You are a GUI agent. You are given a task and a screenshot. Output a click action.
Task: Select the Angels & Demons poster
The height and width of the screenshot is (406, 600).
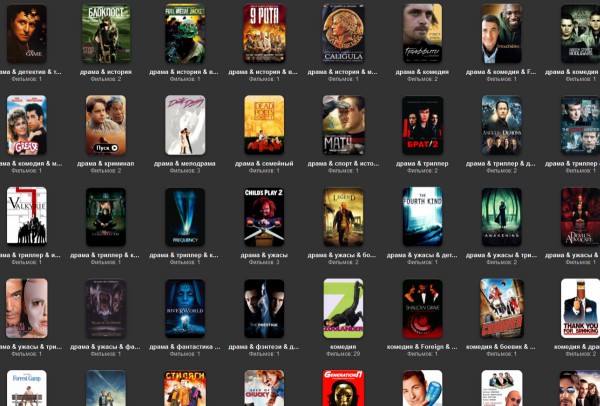pos(502,125)
